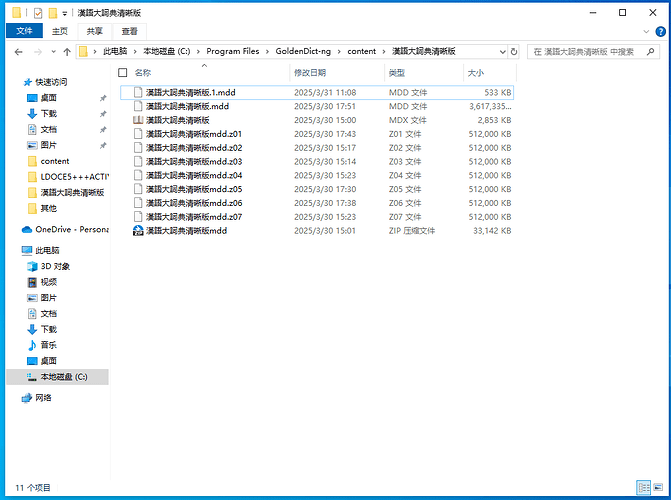Refresh the current folder view
Image resolution: width=671 pixels, height=500 pixels.
[x=514, y=52]
